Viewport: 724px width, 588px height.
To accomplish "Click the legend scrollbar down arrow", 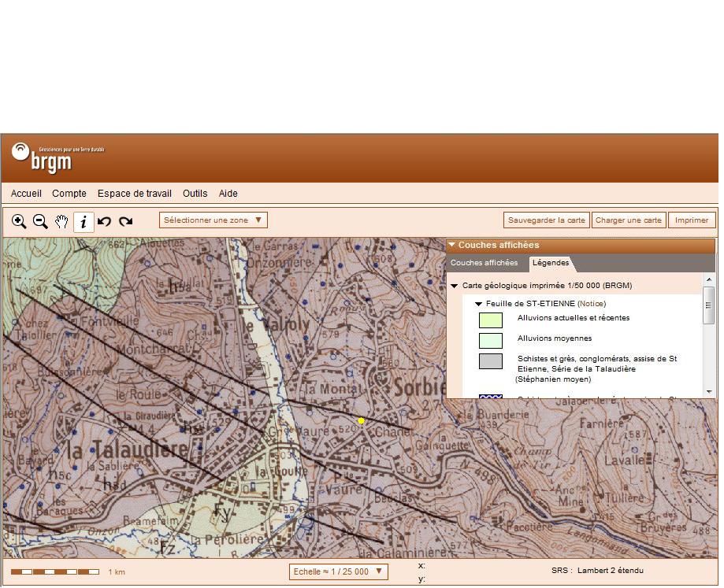I will click(x=709, y=392).
